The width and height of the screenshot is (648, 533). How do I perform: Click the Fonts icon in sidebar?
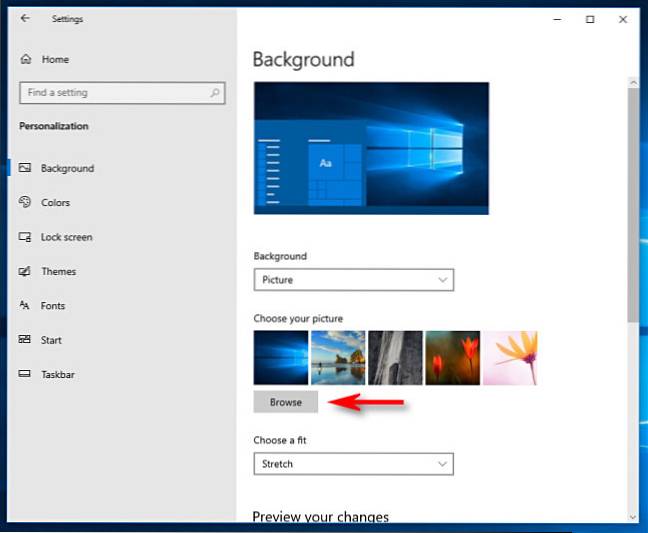pos(25,306)
